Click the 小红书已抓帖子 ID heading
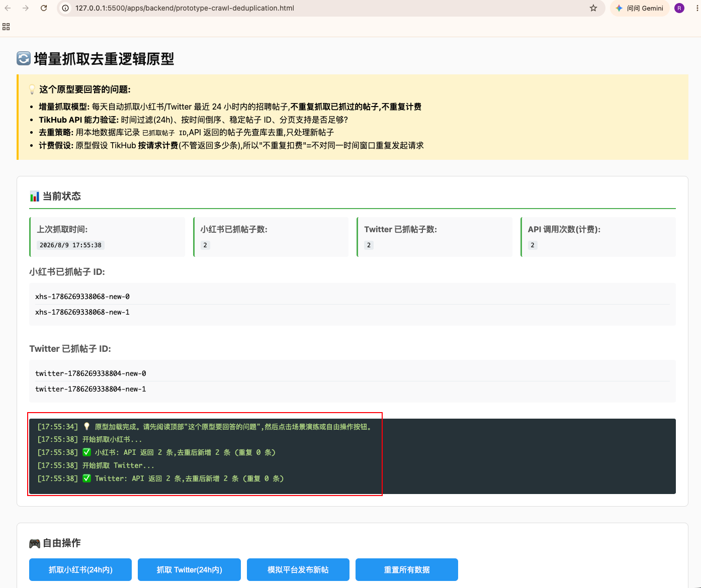The width and height of the screenshot is (701, 588). (x=67, y=272)
